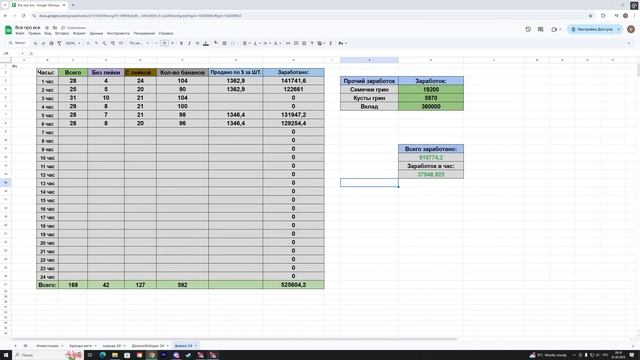Viewport: 640px width, 360px height.
Task: Select the total 525604,2 cell
Action: click(293, 285)
